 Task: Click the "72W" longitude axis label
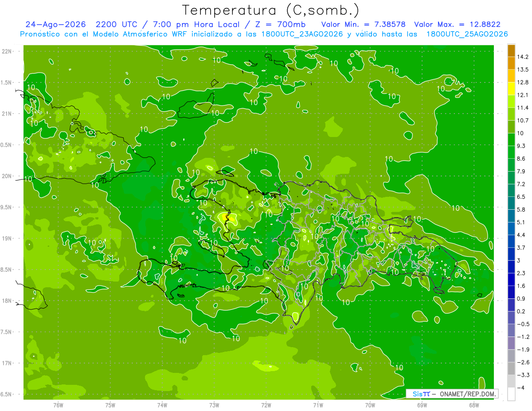point(266,405)
